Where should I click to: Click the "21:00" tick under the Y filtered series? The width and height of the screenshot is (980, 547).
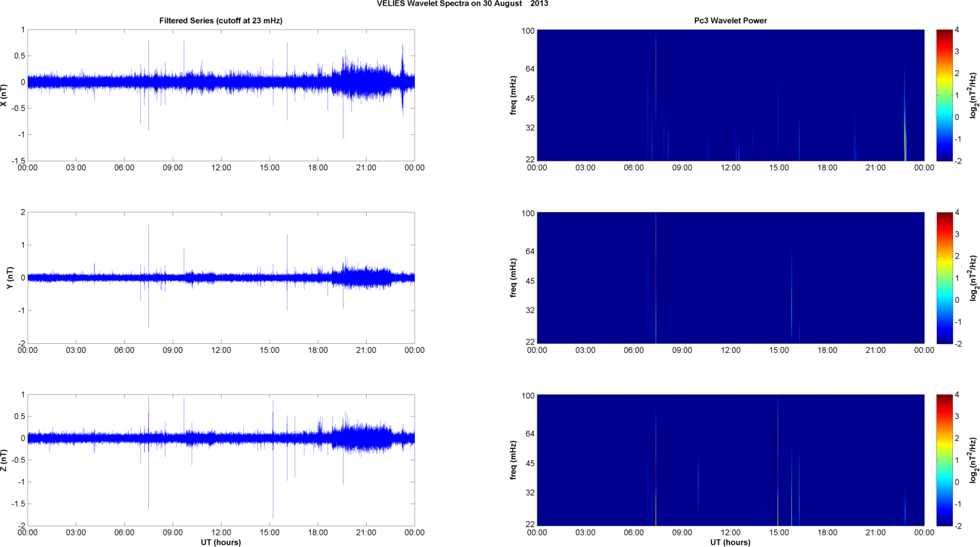pyautogui.click(x=366, y=350)
